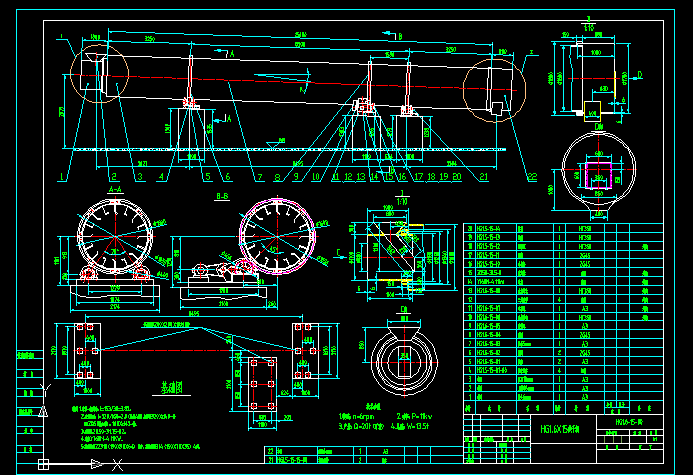Click part callout number 1 at bottom-left
Viewport: 693px width, 475px height.
[63, 176]
